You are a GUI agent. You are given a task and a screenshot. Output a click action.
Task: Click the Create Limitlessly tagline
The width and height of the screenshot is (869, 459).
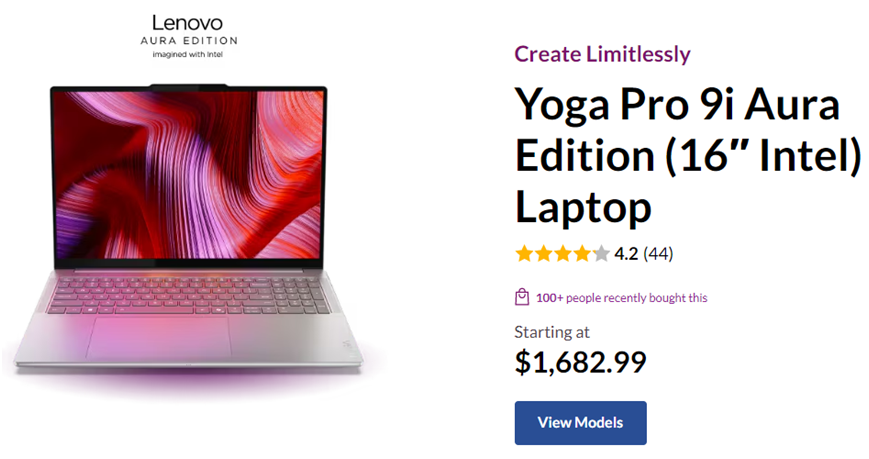602,55
